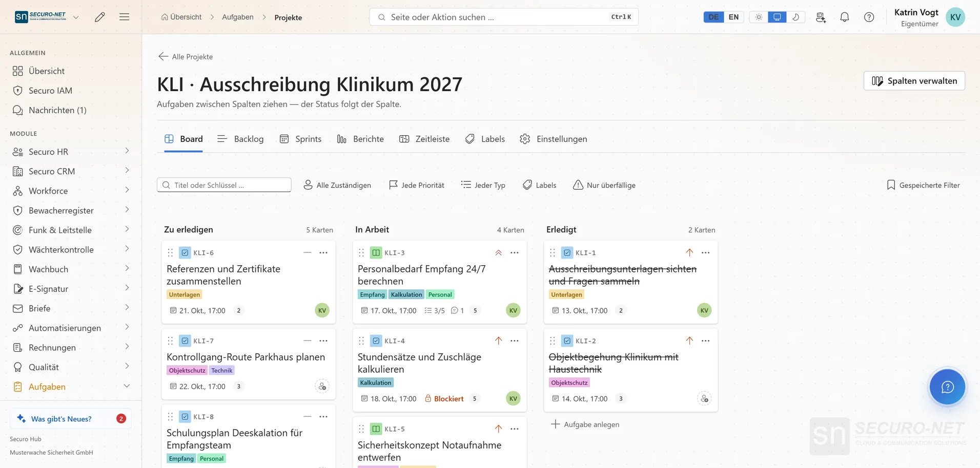Click the pencil edit icon in top bar

100,17
